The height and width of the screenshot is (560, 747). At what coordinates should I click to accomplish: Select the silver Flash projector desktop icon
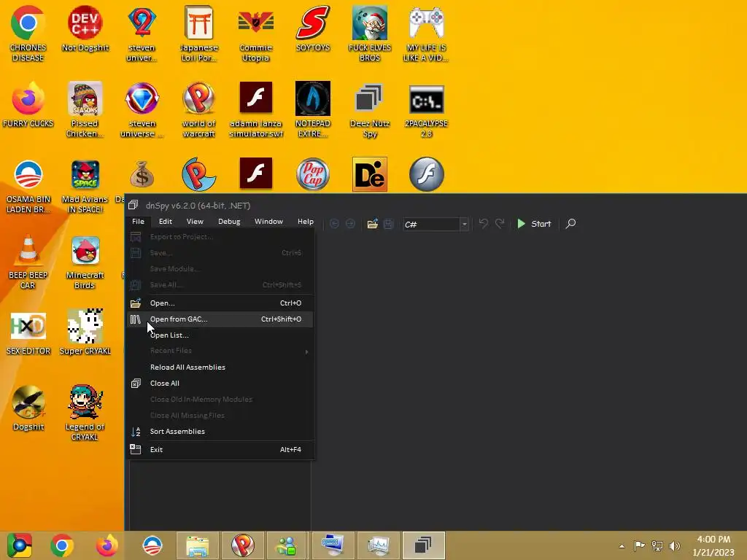[426, 174]
